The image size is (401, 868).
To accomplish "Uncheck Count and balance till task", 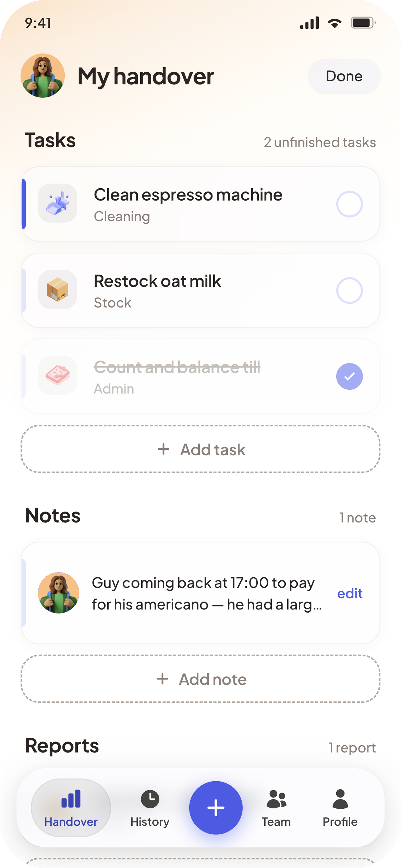I will (x=349, y=376).
